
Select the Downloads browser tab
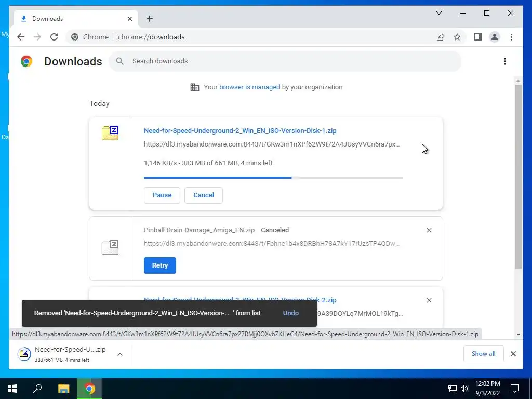tap(76, 19)
